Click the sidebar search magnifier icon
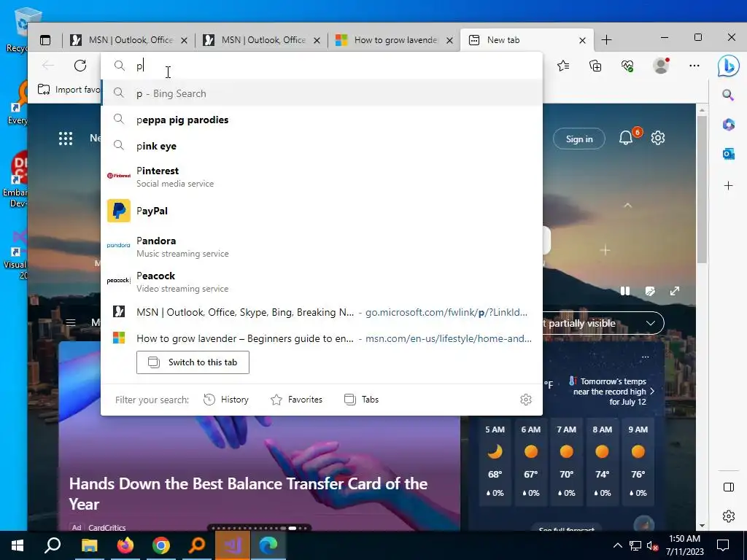This screenshot has height=560, width=747. click(728, 95)
